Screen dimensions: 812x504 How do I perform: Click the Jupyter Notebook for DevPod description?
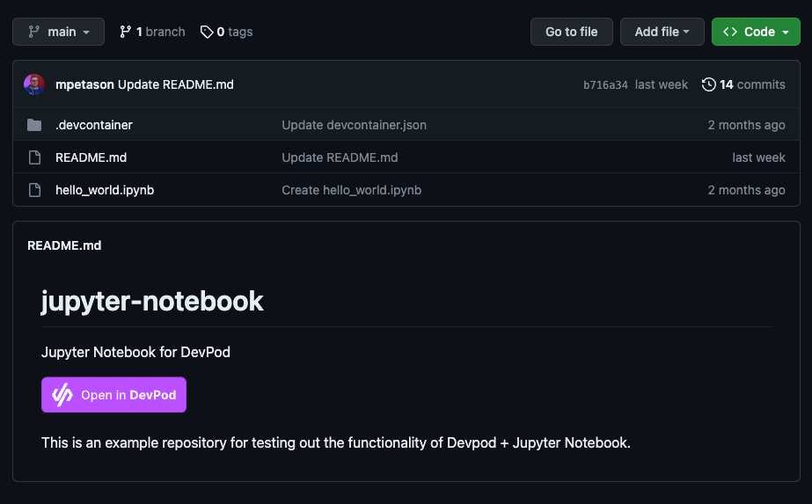pos(135,352)
